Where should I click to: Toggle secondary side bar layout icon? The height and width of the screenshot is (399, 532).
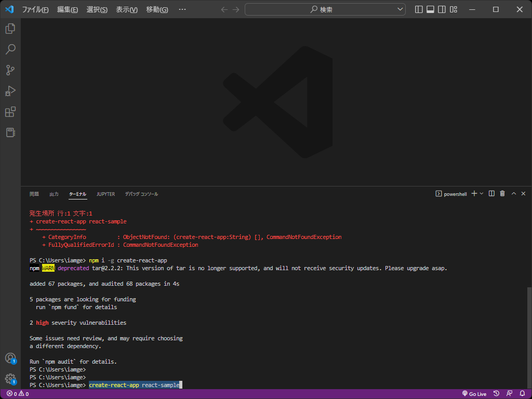442,9
